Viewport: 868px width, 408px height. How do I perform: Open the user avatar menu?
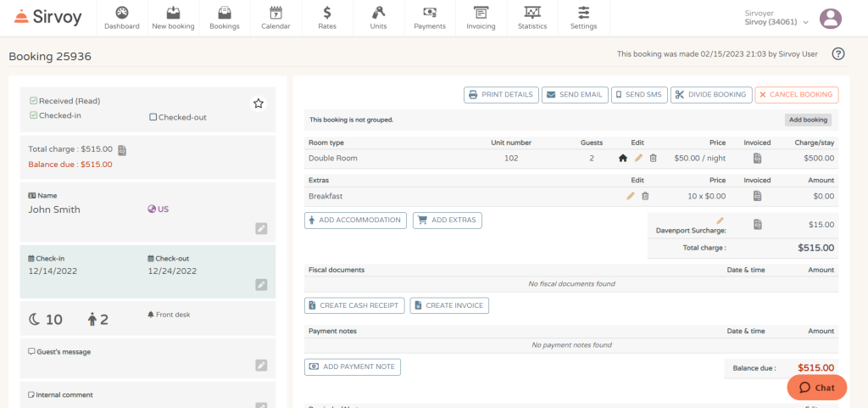831,19
